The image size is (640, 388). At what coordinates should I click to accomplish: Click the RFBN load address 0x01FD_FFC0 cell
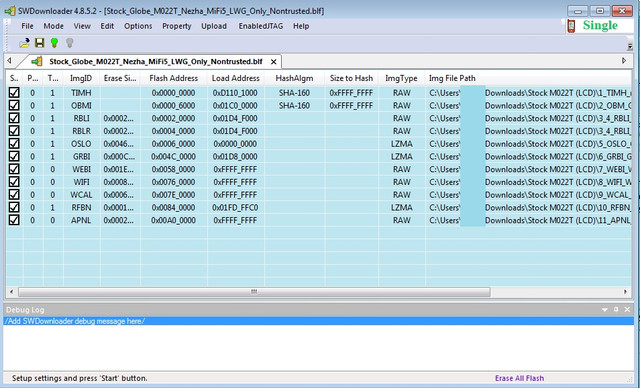click(x=236, y=208)
